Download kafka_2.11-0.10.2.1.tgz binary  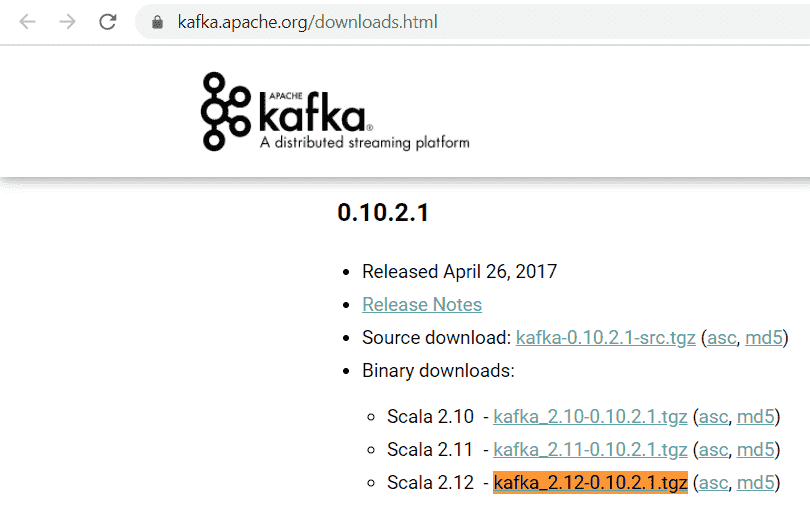tap(590, 450)
